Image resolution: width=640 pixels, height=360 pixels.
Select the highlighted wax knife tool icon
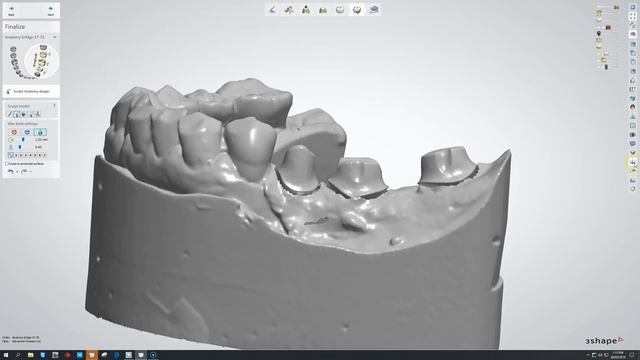pyautogui.click(x=16, y=115)
